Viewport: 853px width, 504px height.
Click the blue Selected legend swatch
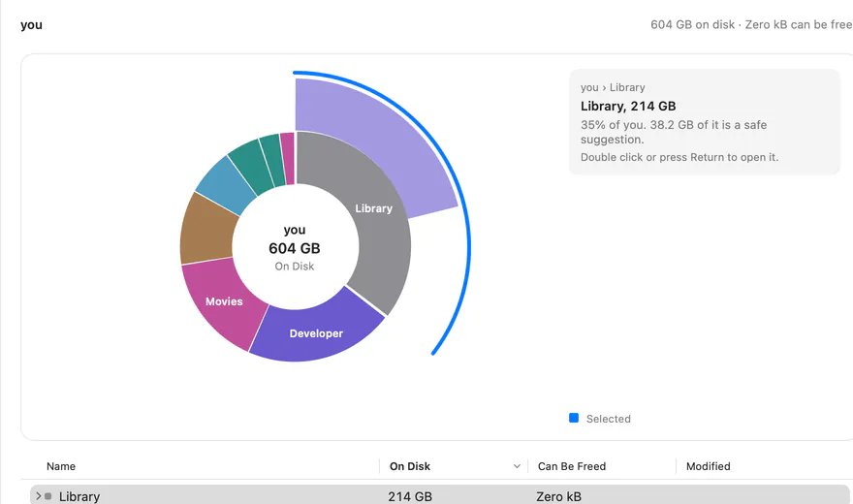tap(574, 418)
